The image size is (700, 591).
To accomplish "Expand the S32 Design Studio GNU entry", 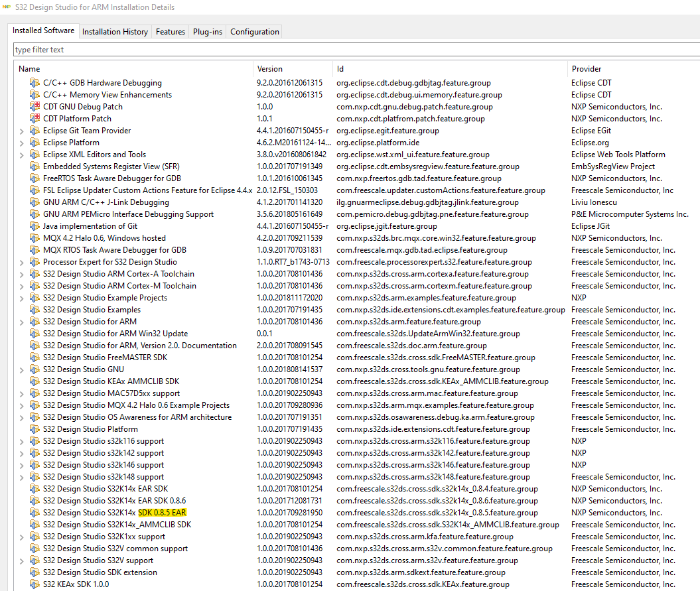I will [x=20, y=369].
